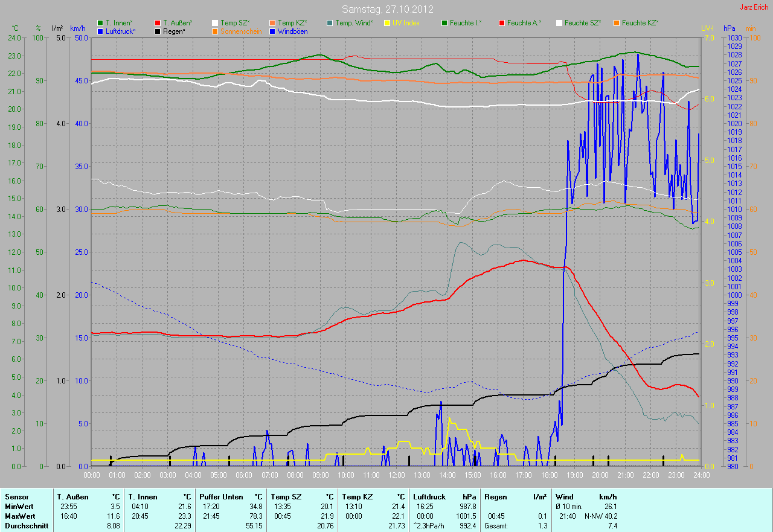
Task: Click the orange Temp KZ legend marker
Action: click(x=272, y=23)
